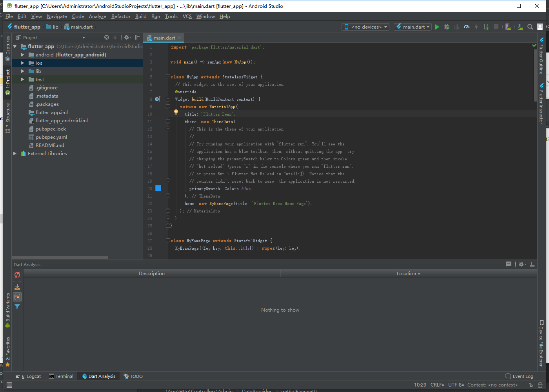549x392 pixels.
Task: Open the main.dart run configuration dropdown
Action: (413, 27)
